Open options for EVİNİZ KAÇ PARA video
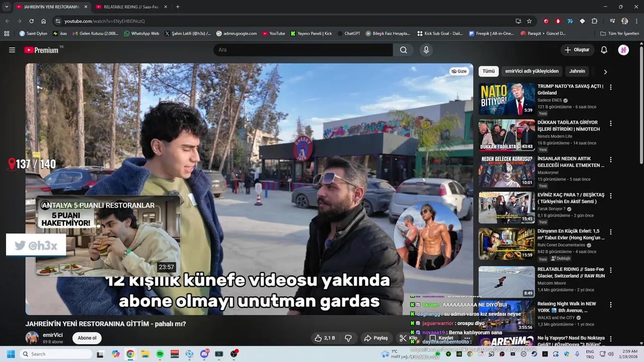The image size is (644, 362). [611, 196]
